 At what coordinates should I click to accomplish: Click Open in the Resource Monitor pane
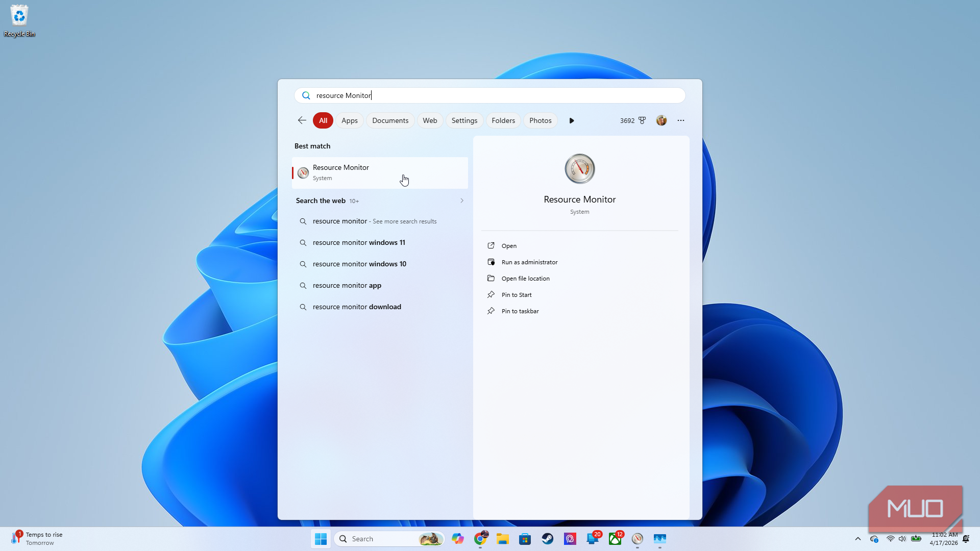click(580, 246)
